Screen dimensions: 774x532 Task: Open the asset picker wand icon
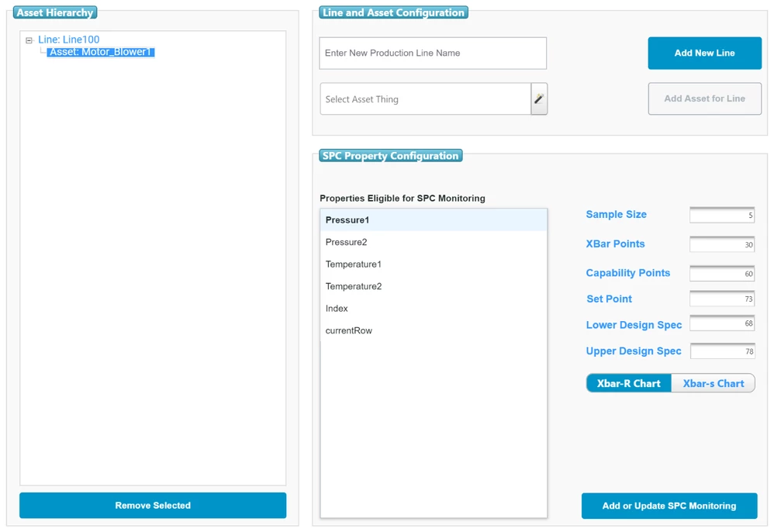(x=539, y=98)
